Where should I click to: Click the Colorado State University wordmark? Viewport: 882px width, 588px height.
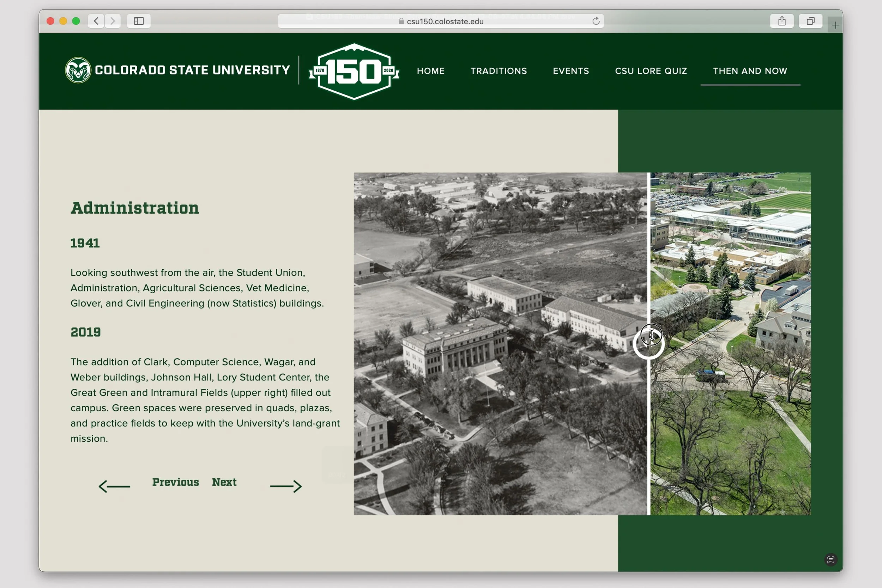pyautogui.click(x=192, y=70)
